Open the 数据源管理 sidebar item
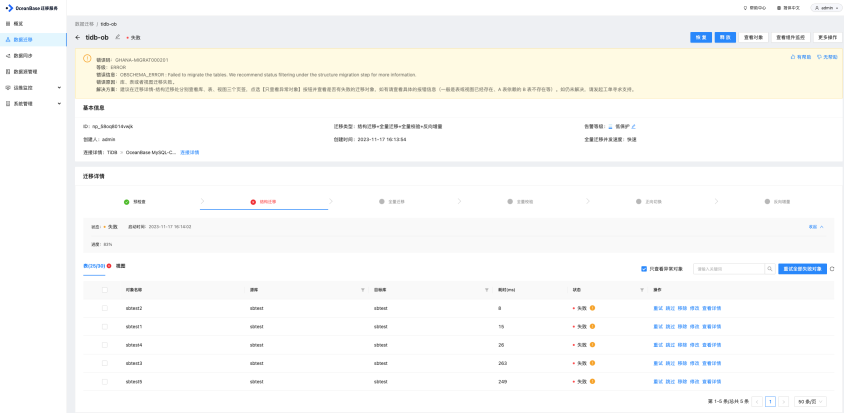 [x=33, y=72]
